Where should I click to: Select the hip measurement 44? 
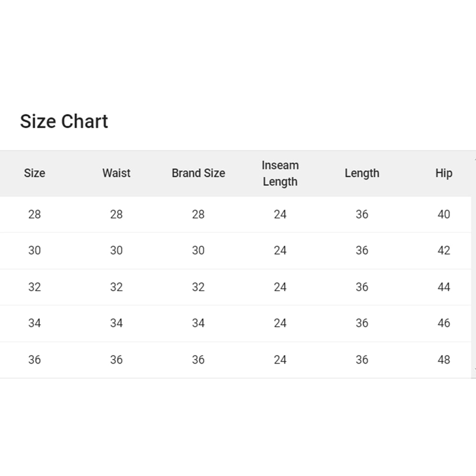pyautogui.click(x=444, y=287)
